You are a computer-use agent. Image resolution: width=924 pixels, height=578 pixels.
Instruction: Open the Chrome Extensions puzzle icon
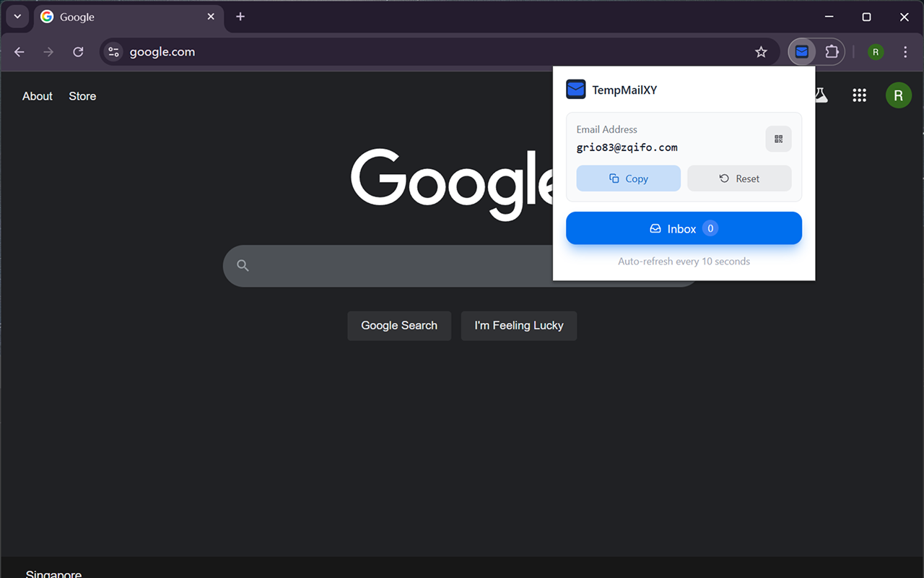coord(832,52)
